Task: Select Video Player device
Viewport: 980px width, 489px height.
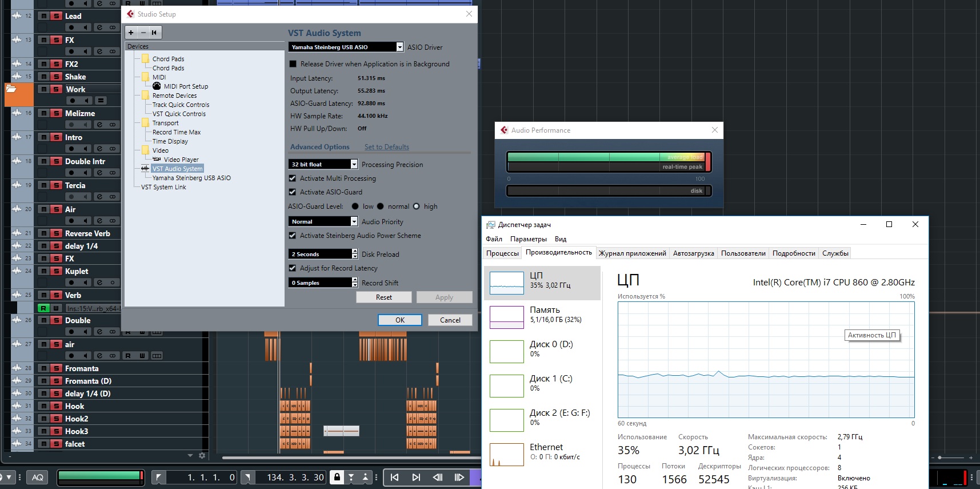Action: pos(181,160)
